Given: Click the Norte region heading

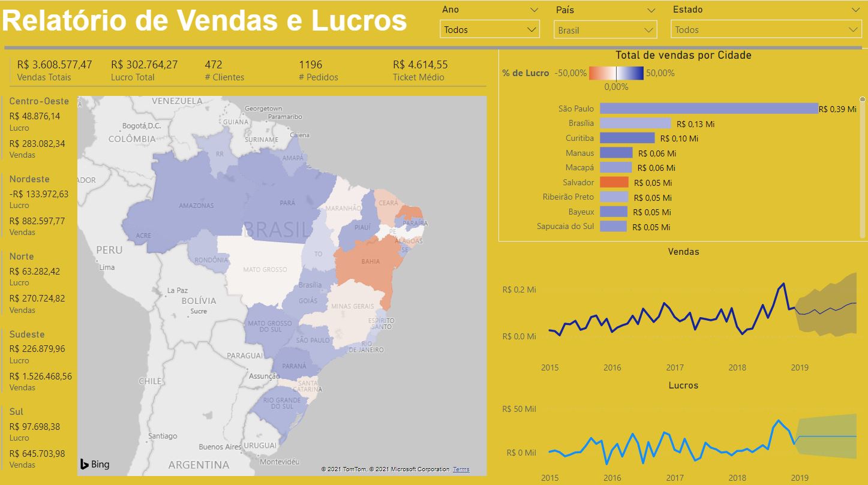Looking at the screenshot, I should point(22,256).
